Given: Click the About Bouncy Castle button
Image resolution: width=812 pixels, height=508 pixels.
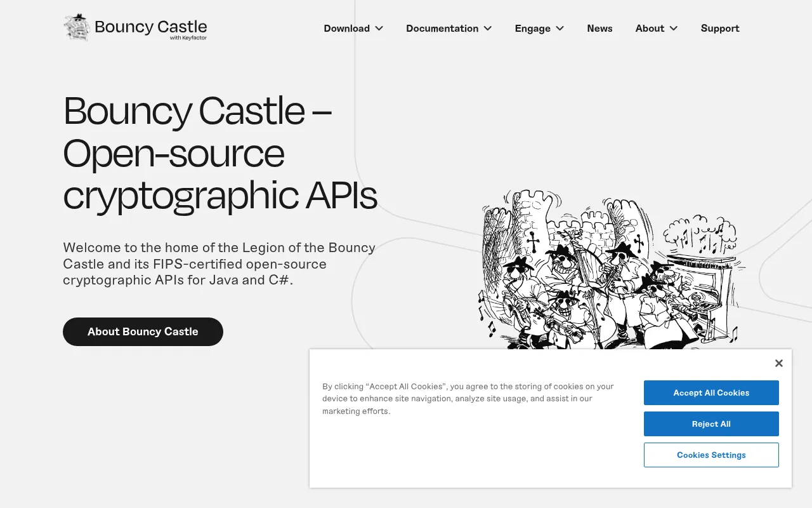Looking at the screenshot, I should pos(143,331).
